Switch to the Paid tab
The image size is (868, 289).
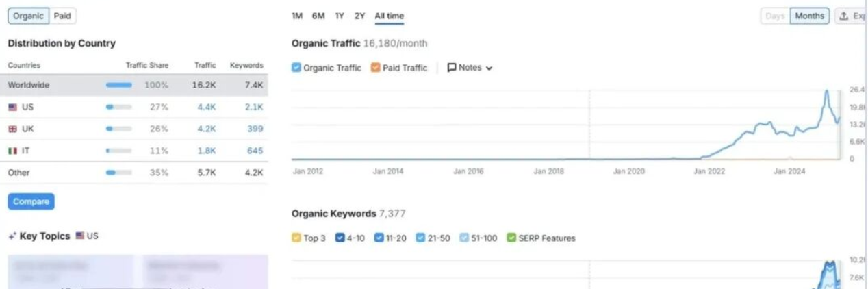tap(62, 16)
